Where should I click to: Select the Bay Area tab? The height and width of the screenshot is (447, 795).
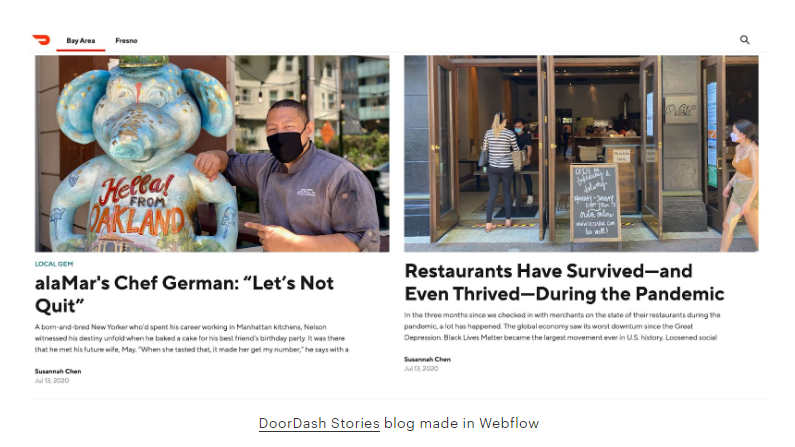[81, 41]
